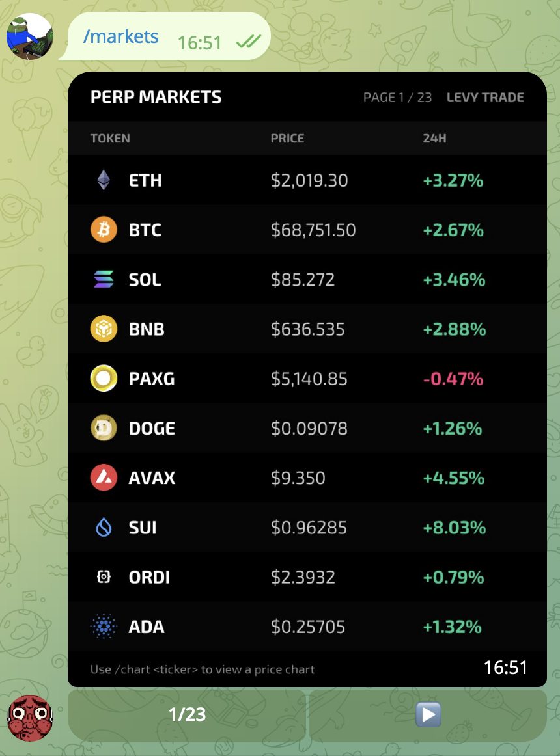
Task: Click the next page arrow button
Action: 428,714
